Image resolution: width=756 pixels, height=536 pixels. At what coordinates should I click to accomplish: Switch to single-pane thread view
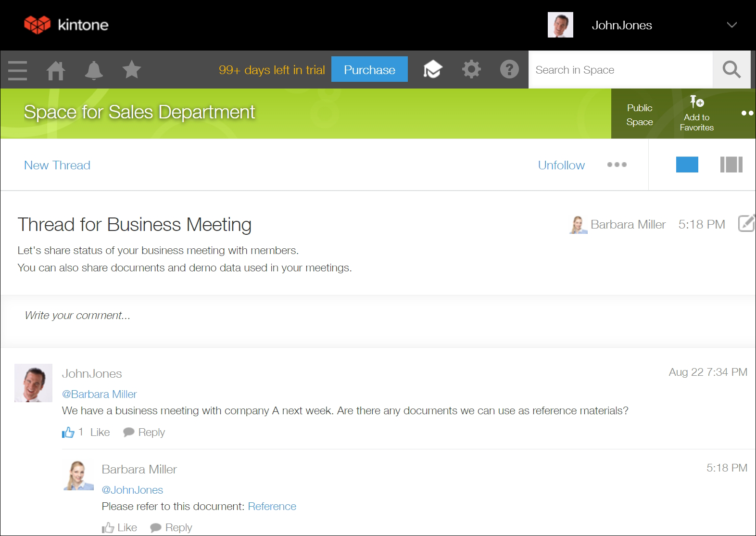click(687, 165)
